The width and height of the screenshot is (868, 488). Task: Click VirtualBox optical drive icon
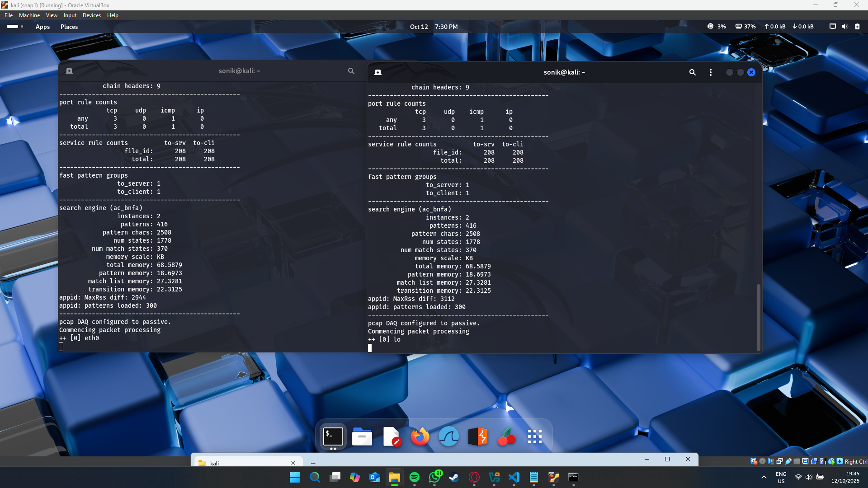pos(762,461)
